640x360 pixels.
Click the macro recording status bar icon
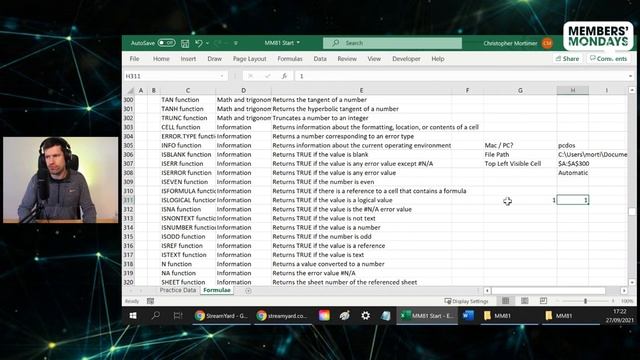(x=150, y=301)
